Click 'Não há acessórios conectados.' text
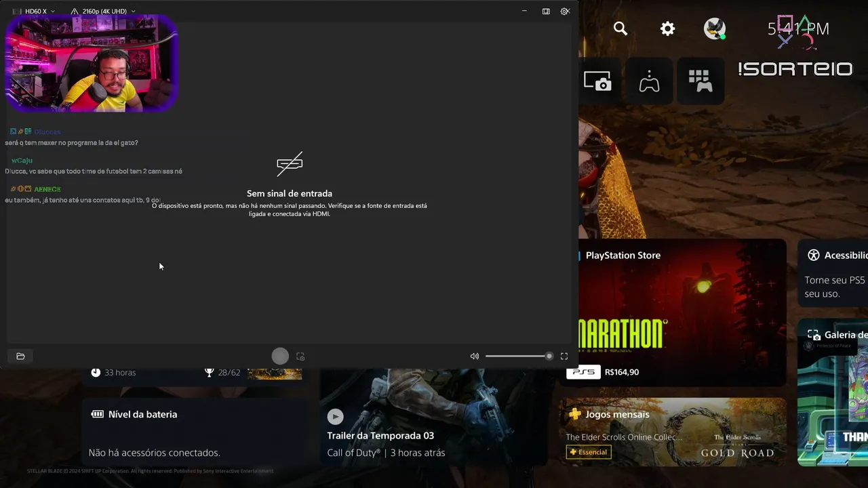This screenshot has height=488, width=868. coord(154,453)
